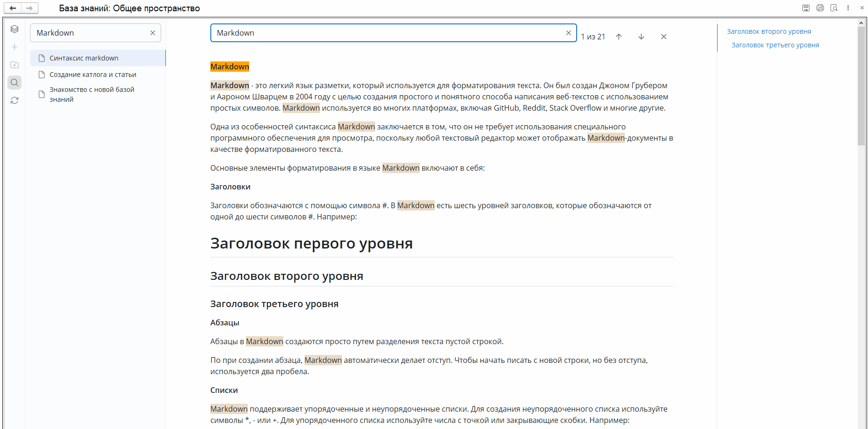Click 'Заголовок второго уровня' outline link

(769, 31)
